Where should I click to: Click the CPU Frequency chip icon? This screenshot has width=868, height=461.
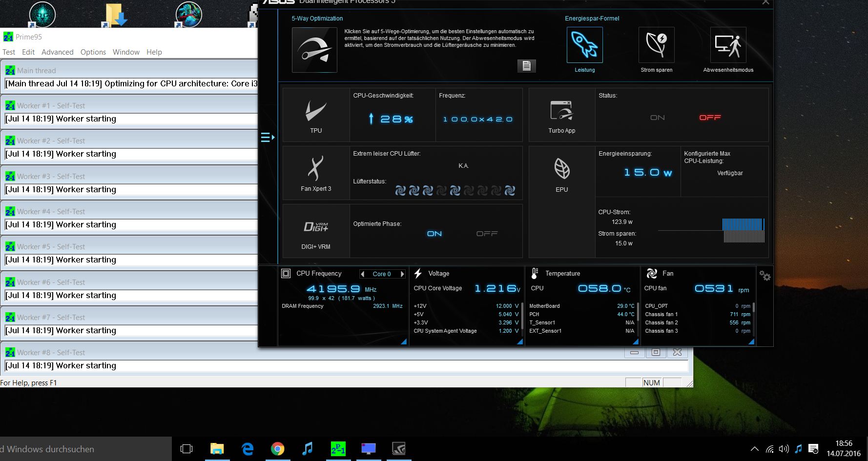point(286,274)
